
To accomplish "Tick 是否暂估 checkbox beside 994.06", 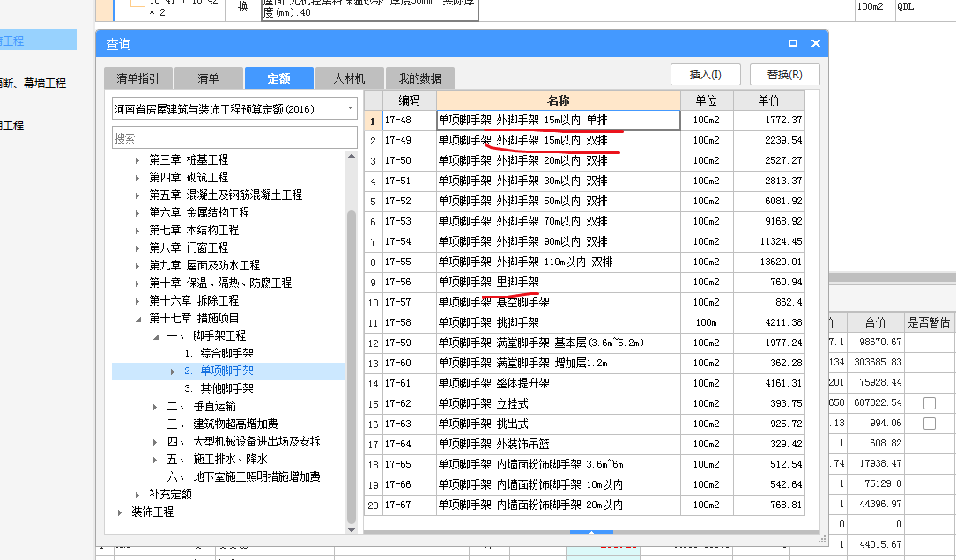I will click(930, 423).
